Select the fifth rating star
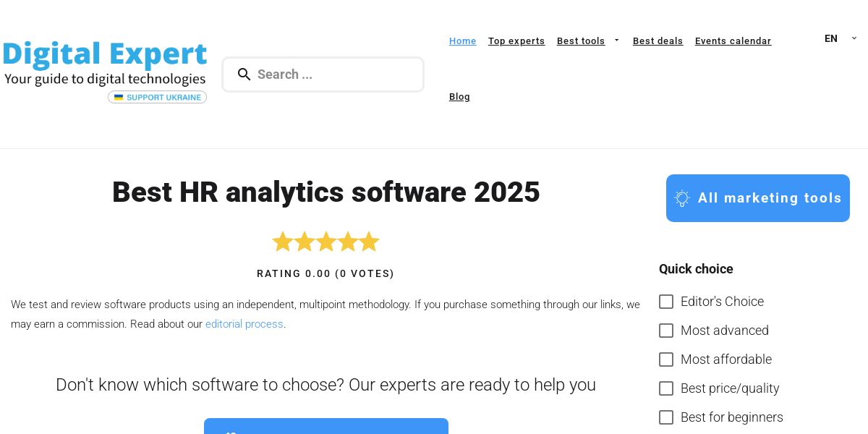The image size is (868, 434). [370, 242]
